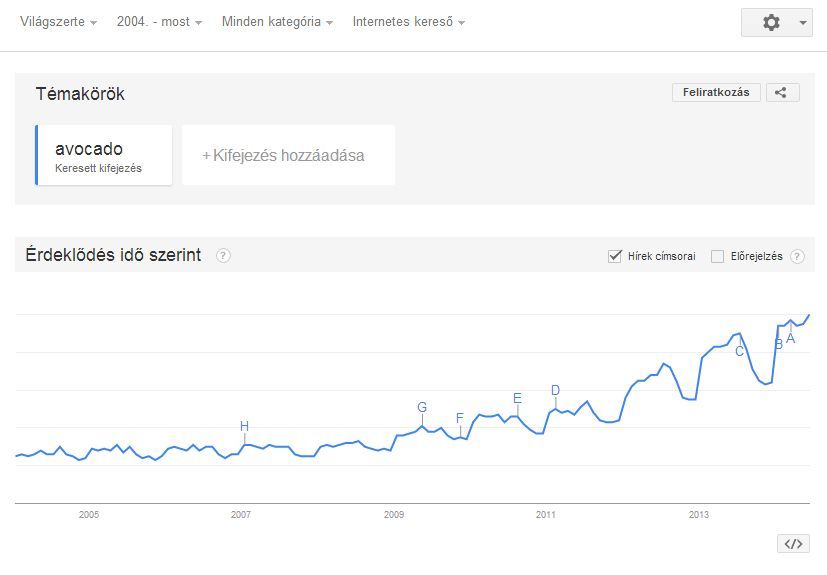Click news marker E on chart
The height and width of the screenshot is (575, 827).
[517, 398]
